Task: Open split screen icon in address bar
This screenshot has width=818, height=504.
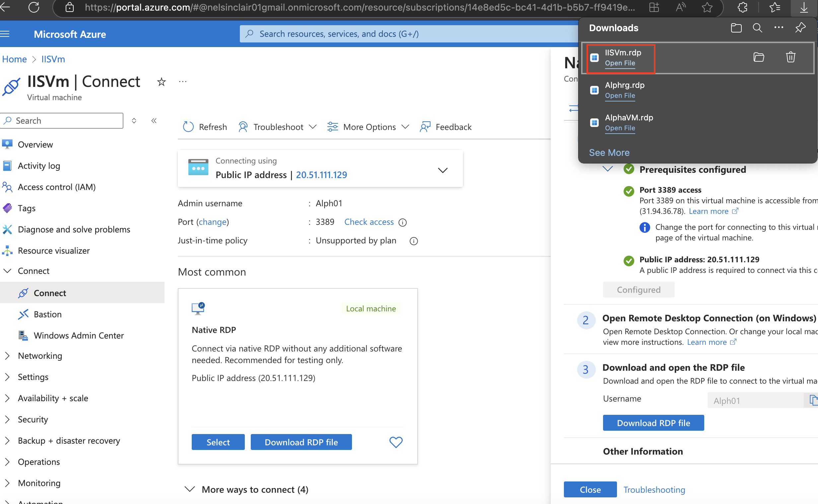Action: click(x=654, y=7)
